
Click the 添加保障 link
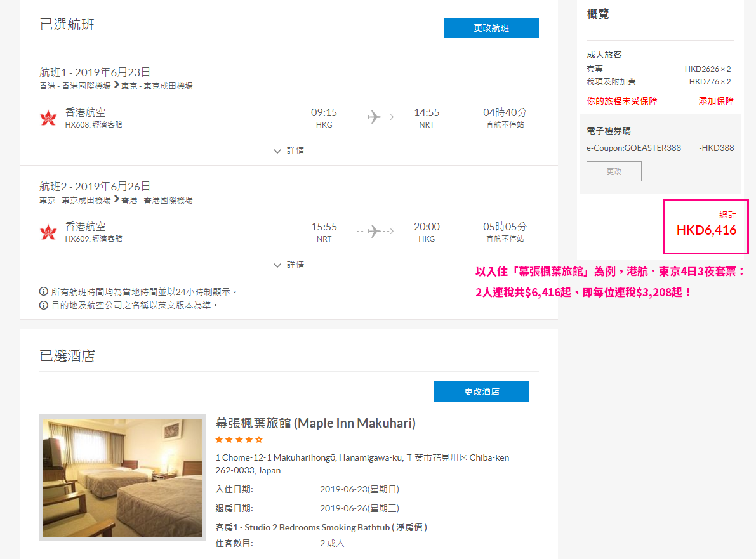coord(716,101)
